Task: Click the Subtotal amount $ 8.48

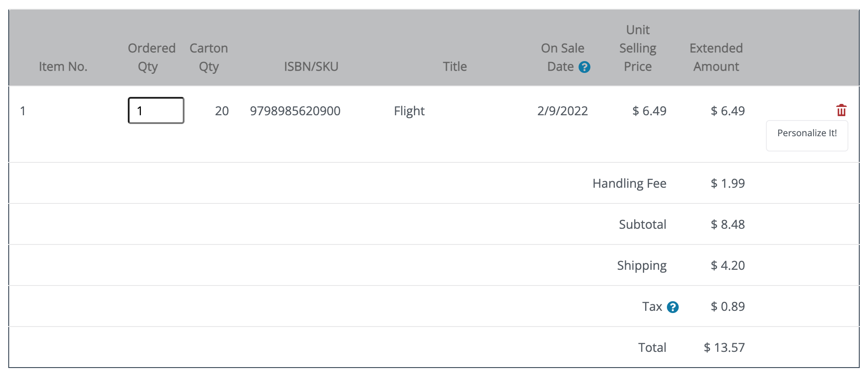Action: (728, 224)
